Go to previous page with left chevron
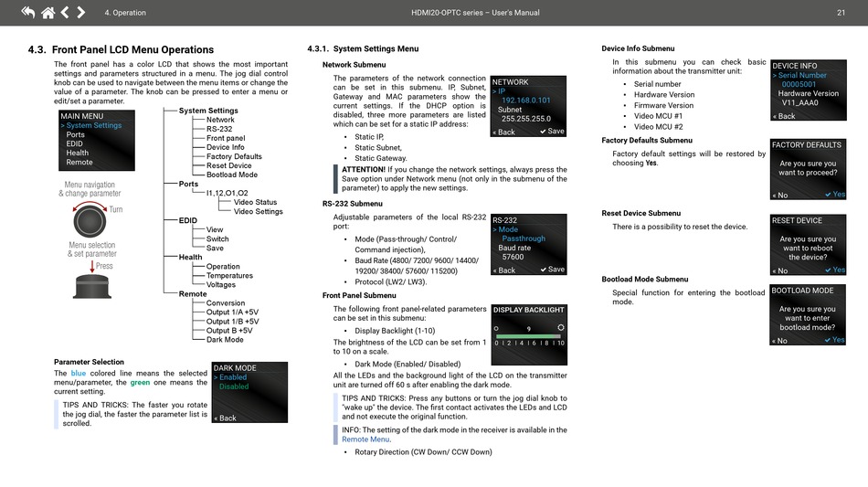 65,12
